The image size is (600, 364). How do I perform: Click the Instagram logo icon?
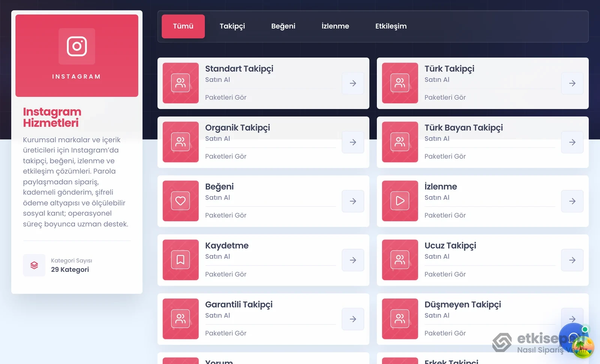tap(77, 46)
